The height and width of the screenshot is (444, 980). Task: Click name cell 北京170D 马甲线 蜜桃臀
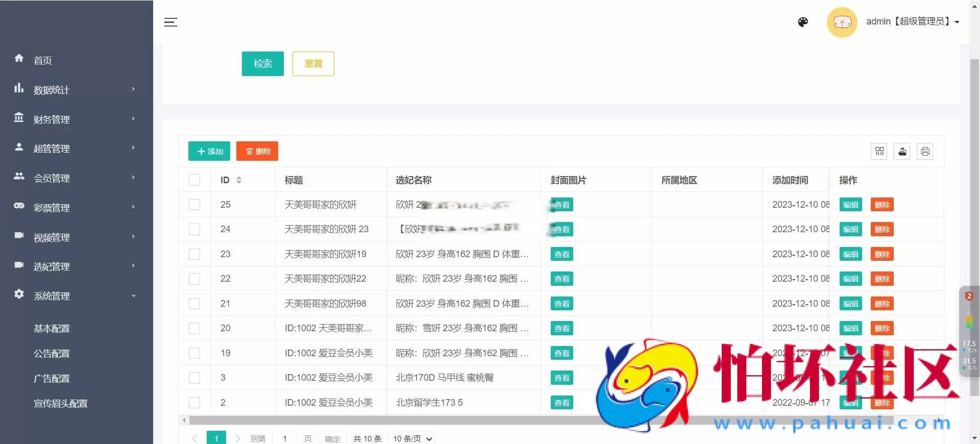pos(445,378)
